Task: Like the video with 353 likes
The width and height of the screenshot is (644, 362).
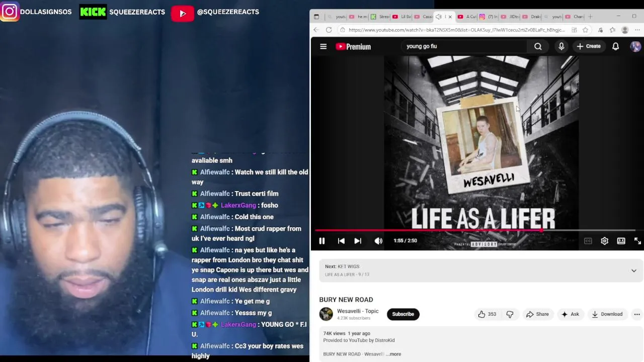Action: [487, 314]
